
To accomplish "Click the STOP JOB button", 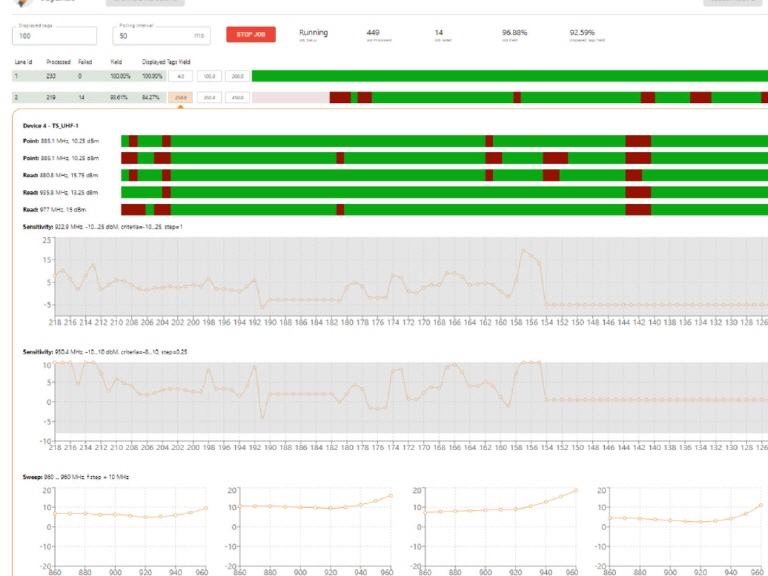I will point(251,35).
